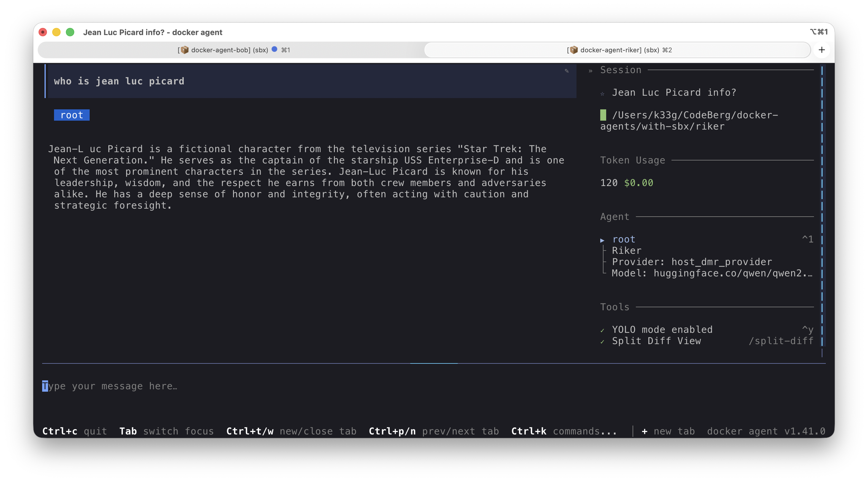Viewport: 868px width, 482px height.
Task: Click the blue activity dot on bob tab
Action: [274, 49]
